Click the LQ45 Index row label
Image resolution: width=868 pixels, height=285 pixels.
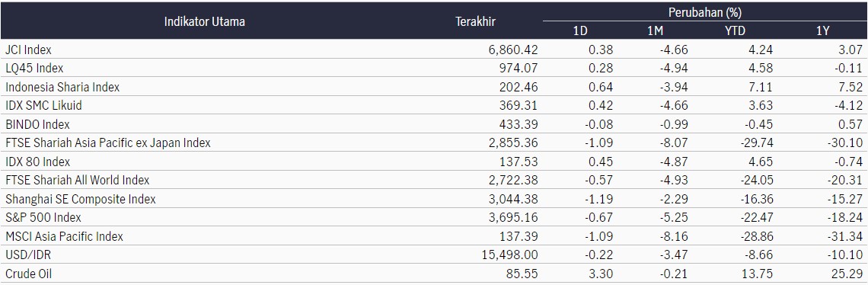(34, 68)
